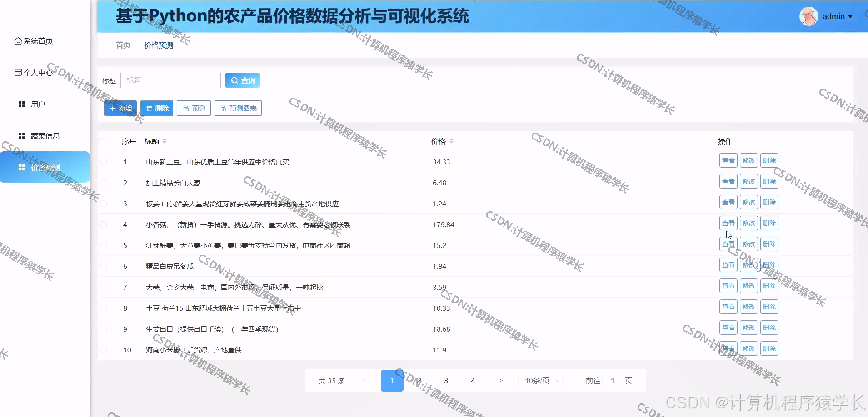Viewport: 868px width, 417px height.
Task: Check the row 3 checkbox for 板姜
Action: point(104,204)
